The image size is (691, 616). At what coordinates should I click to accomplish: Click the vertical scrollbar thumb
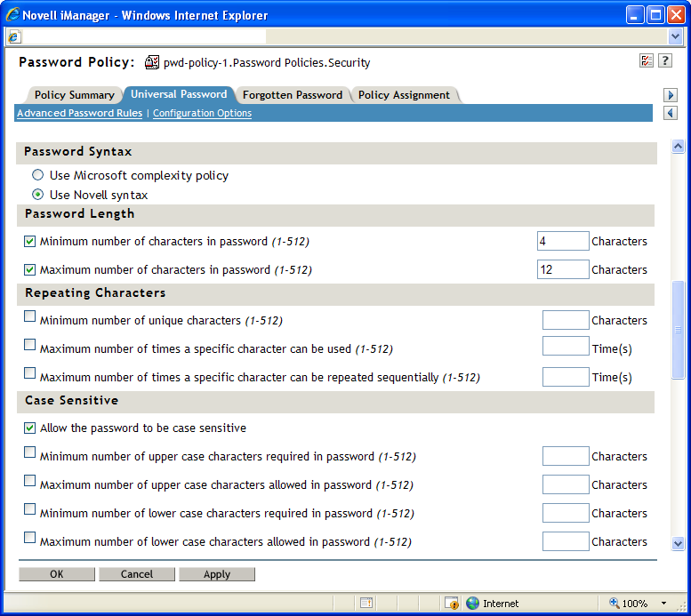(x=678, y=330)
